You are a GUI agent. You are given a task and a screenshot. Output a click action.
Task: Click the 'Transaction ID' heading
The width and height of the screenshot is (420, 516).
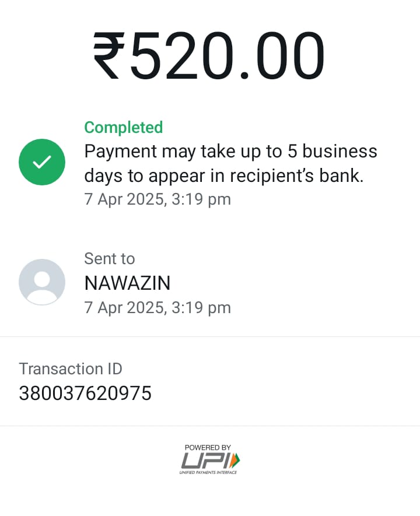[71, 368]
